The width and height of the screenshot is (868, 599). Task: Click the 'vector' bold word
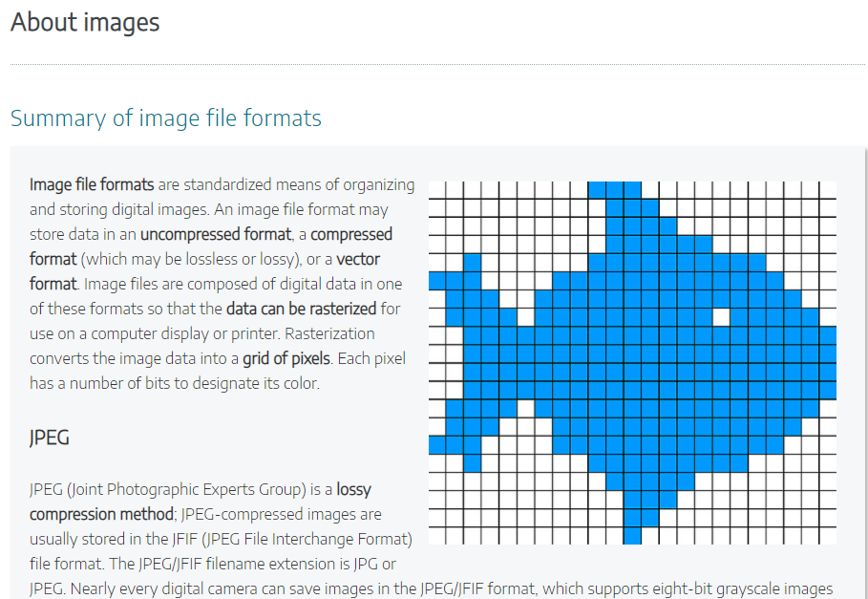pos(358,259)
